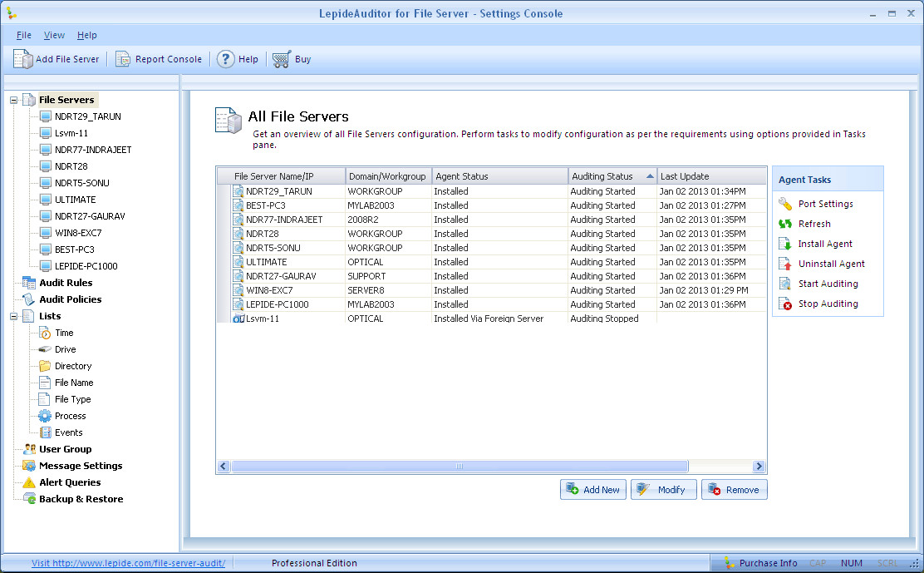The image size is (924, 573).
Task: Open the Help menu
Action: click(86, 36)
